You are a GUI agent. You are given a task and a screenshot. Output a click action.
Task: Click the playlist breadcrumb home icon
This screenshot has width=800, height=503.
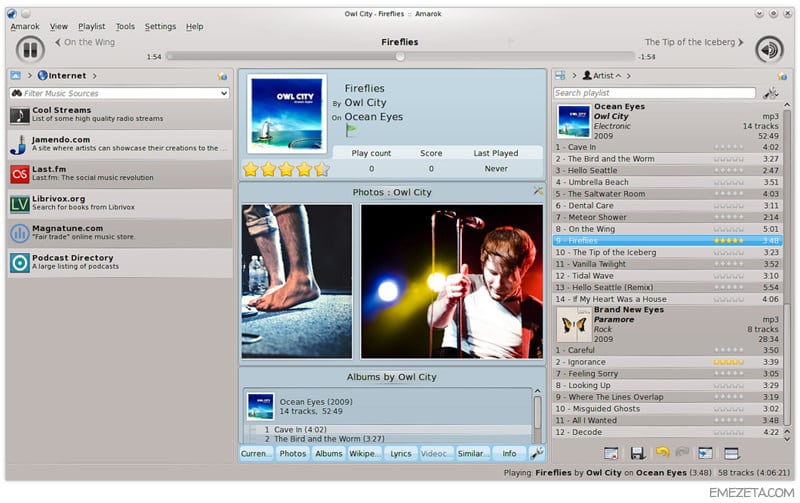560,76
